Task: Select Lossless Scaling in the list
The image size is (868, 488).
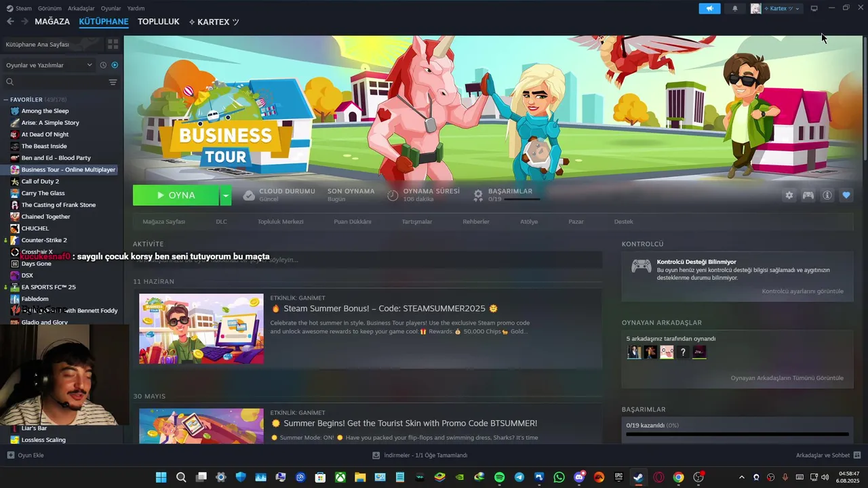Action: (43, 440)
